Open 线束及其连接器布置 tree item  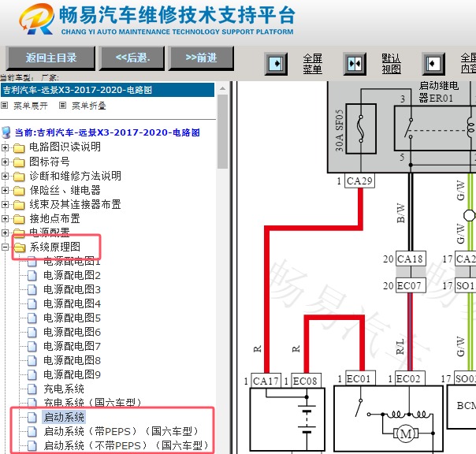point(76,204)
